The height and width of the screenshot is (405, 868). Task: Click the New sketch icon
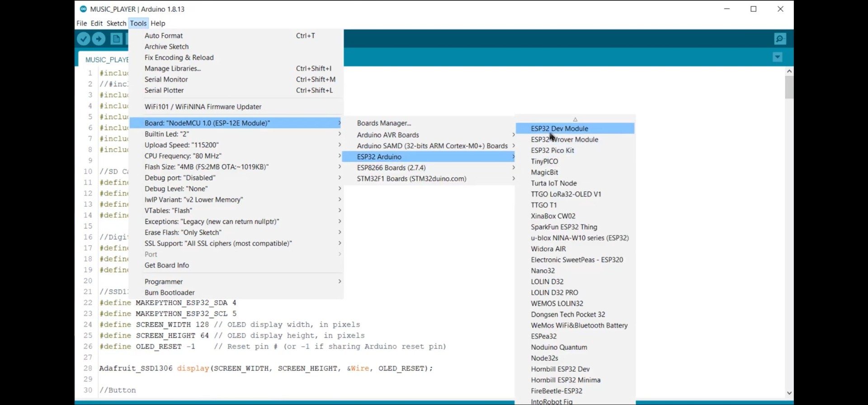[x=117, y=39]
